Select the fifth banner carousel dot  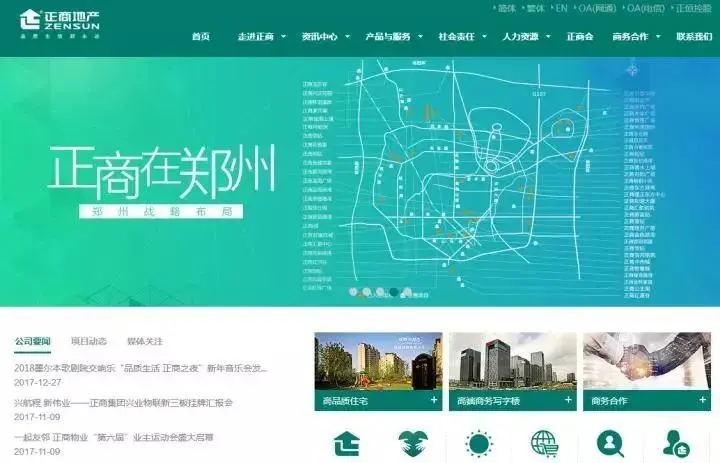[x=407, y=292]
